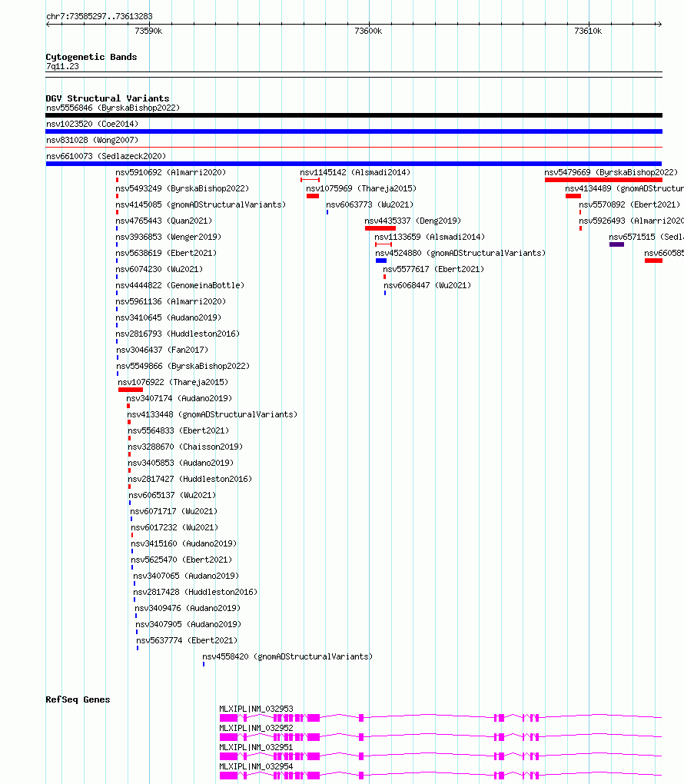Screen dimensions: 684x784
Task: Open nsv3936853 (Wenger2019) label
Action: point(168,237)
